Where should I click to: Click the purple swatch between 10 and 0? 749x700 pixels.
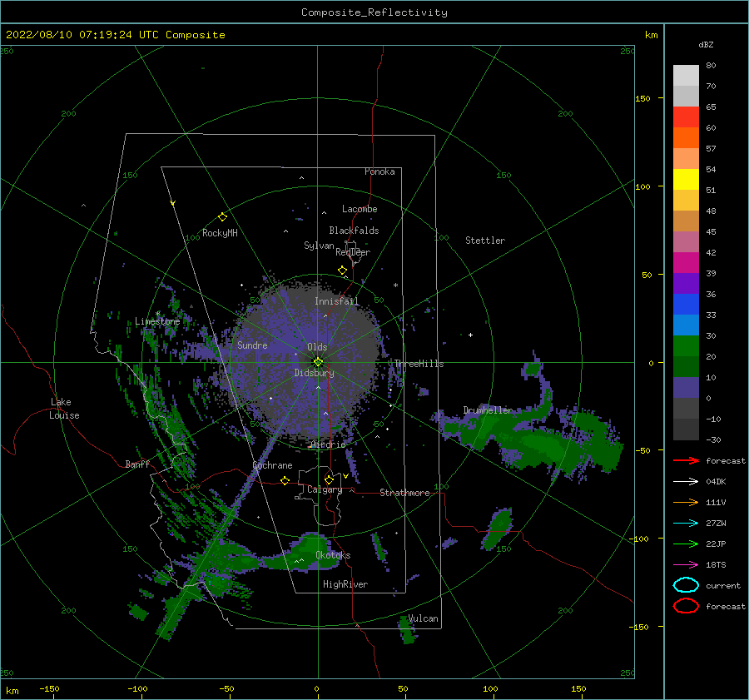click(686, 388)
